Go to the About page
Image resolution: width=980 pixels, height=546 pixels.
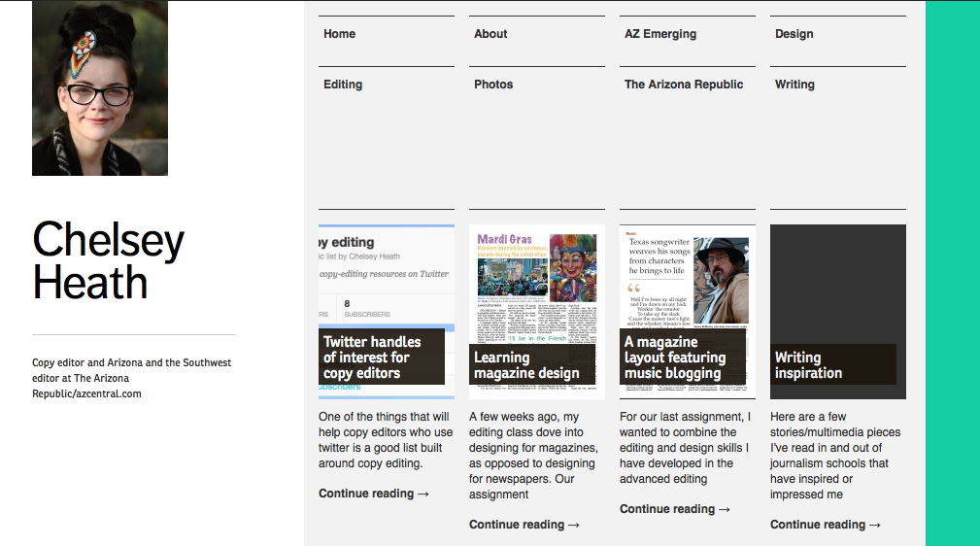click(x=490, y=34)
